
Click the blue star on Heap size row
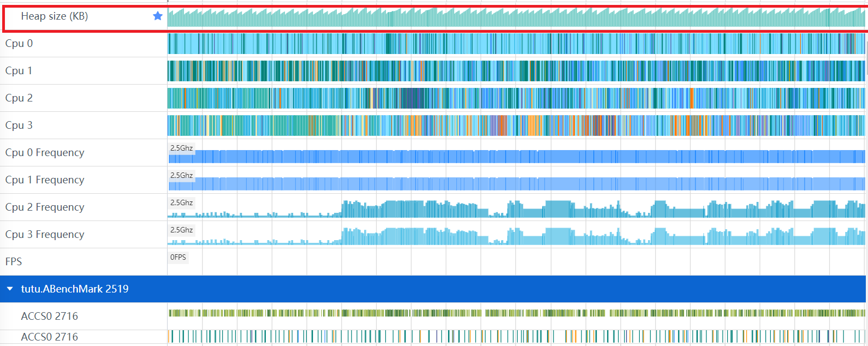click(158, 16)
